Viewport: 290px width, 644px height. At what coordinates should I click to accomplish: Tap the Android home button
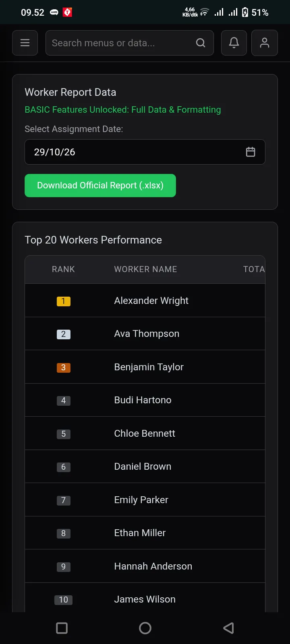(145, 628)
